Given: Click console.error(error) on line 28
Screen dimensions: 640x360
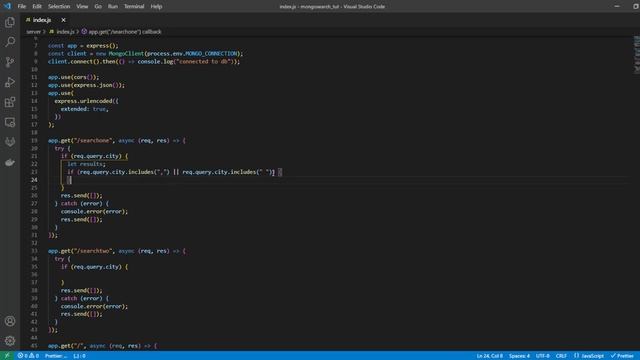Looking at the screenshot, I should (94, 211).
